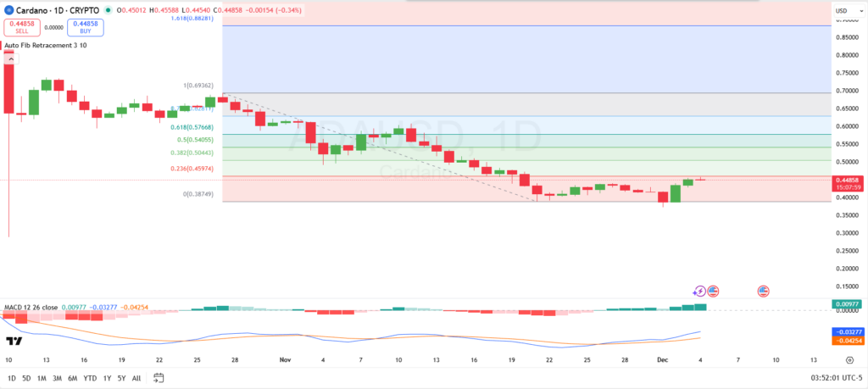The height and width of the screenshot is (389, 868).
Task: Click the 0(0.38749) Fib level label
Action: (x=198, y=194)
